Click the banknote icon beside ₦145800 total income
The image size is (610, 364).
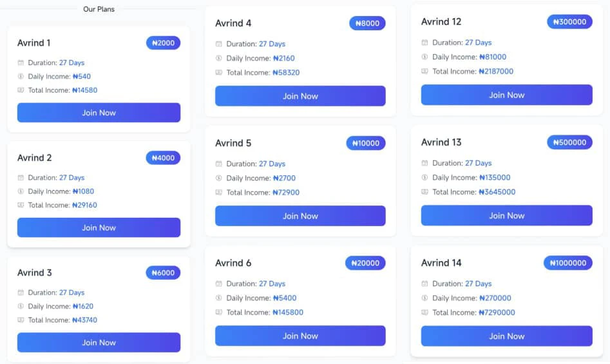click(218, 312)
